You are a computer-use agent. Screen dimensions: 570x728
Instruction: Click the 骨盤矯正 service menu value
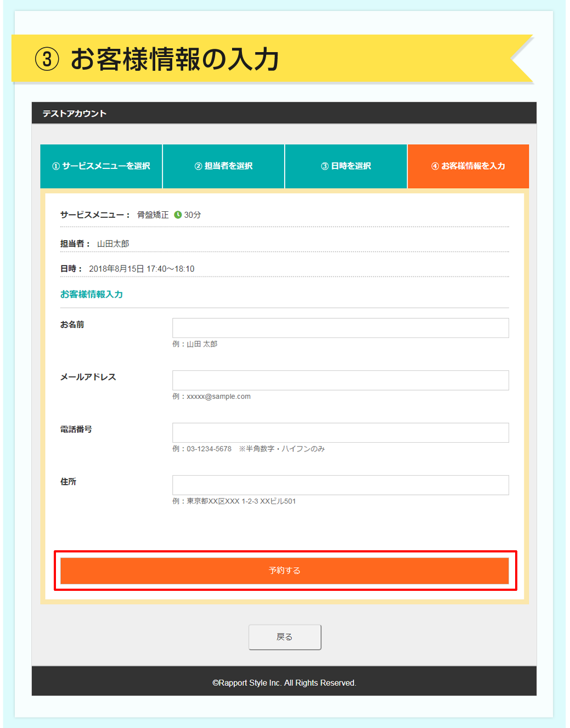[x=153, y=215]
